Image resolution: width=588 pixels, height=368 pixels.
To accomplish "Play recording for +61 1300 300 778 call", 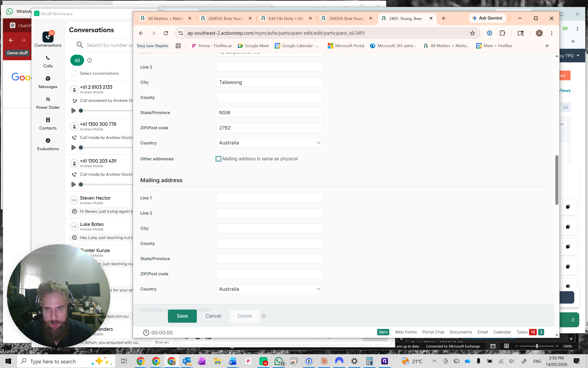I will [x=73, y=147].
